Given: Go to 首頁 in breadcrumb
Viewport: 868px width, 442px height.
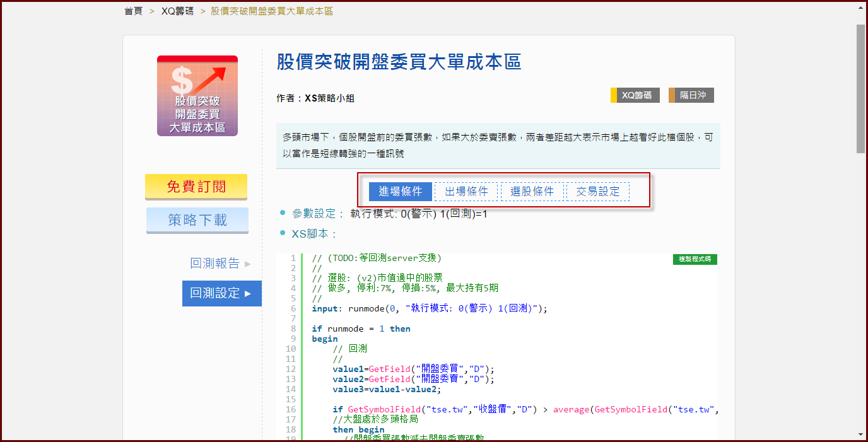Looking at the screenshot, I should (x=133, y=11).
